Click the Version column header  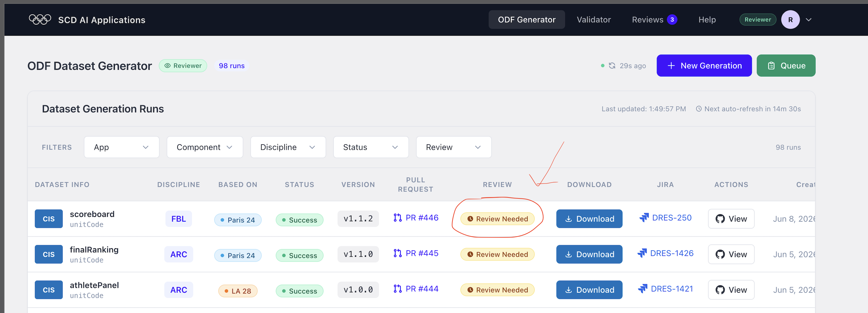(x=358, y=184)
